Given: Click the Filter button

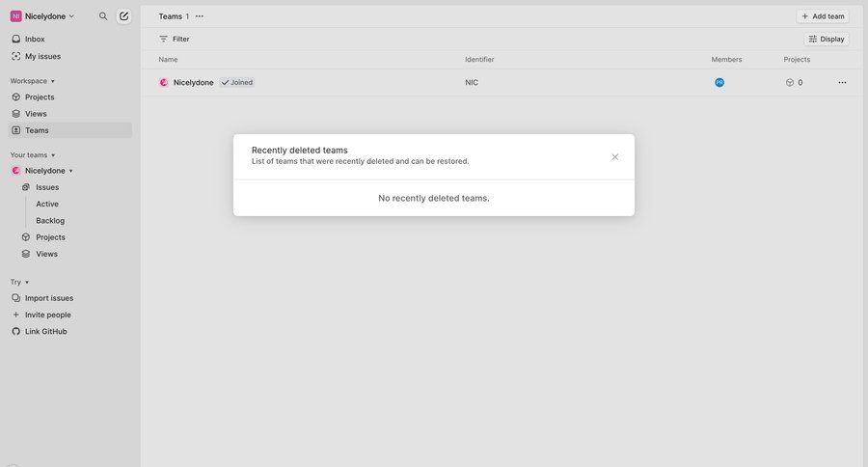Looking at the screenshot, I should pos(175,40).
